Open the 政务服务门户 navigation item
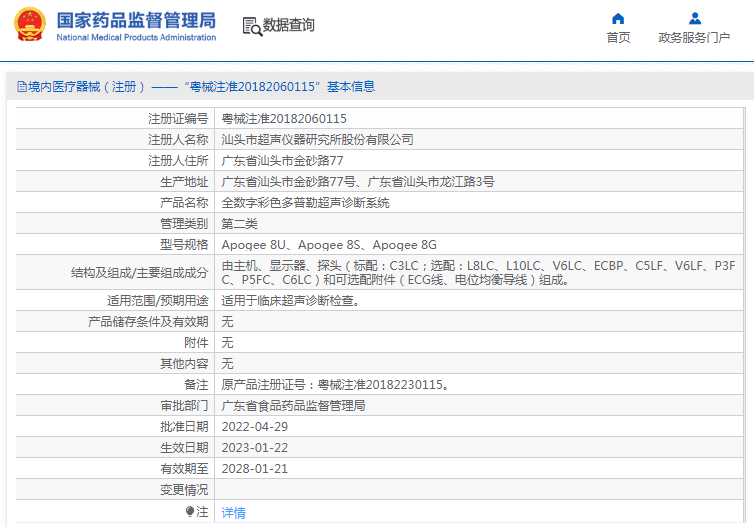This screenshot has height=527, width=754. click(694, 38)
